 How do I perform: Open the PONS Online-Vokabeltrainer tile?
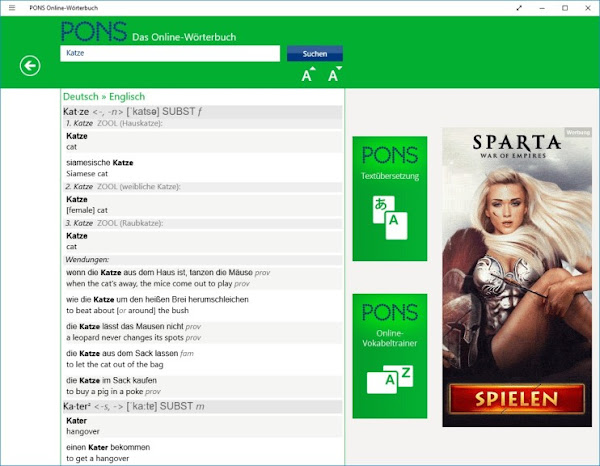tap(390, 356)
